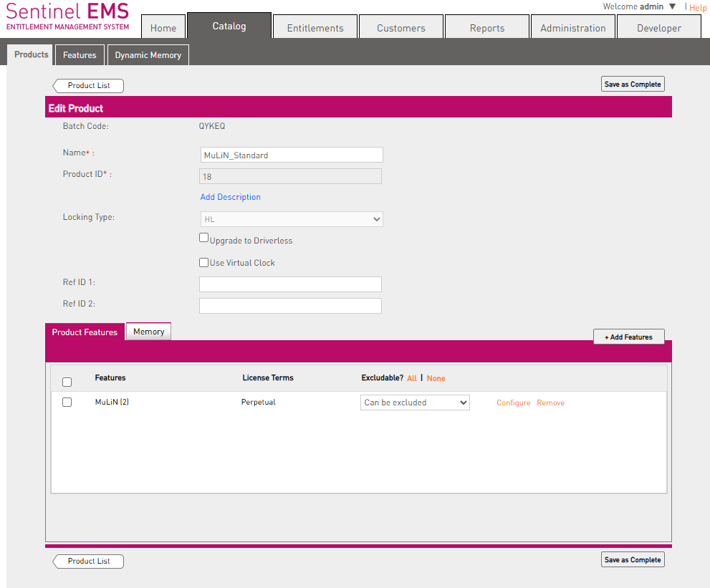Open the Catalog tab
Viewport: 710px width, 588px height.
229,26
